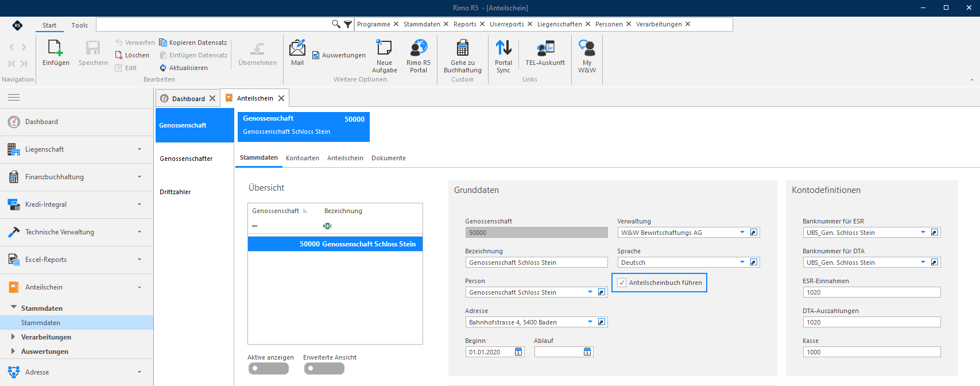Click Gehe zu Buchhaltung icon

click(463, 48)
